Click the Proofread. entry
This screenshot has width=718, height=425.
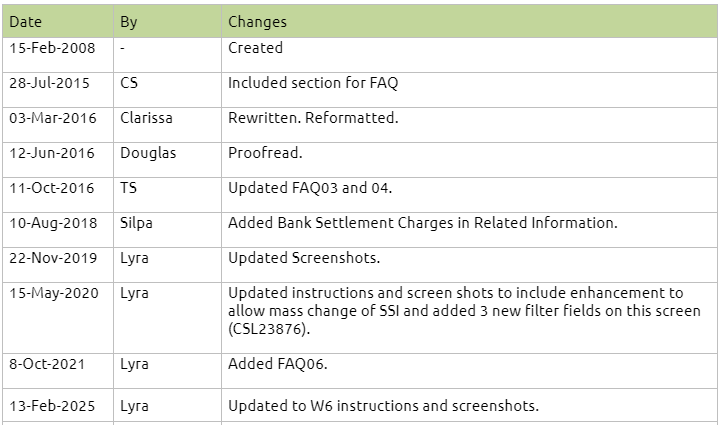pyautogui.click(x=265, y=153)
